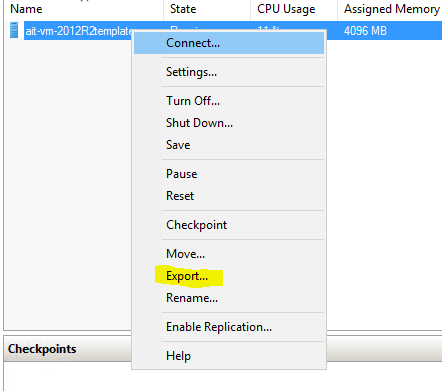Select the ait-vm-2012R2template row name

(x=79, y=31)
